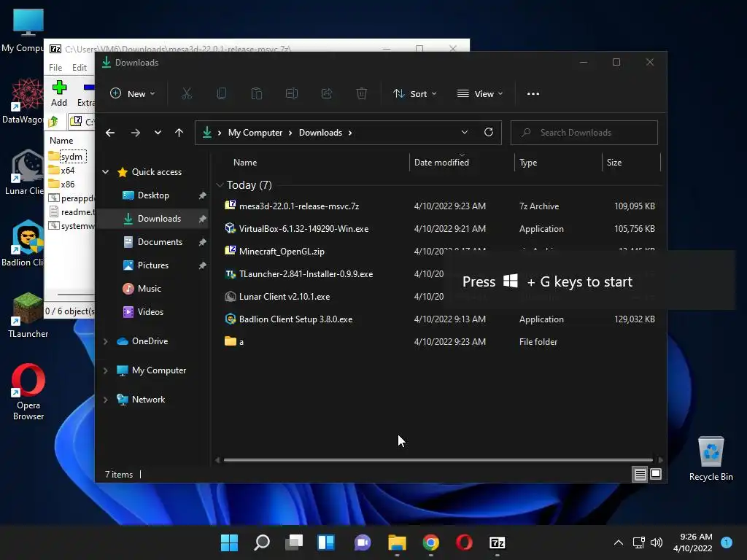Click Downloads in address breadcrumb

[x=321, y=133]
